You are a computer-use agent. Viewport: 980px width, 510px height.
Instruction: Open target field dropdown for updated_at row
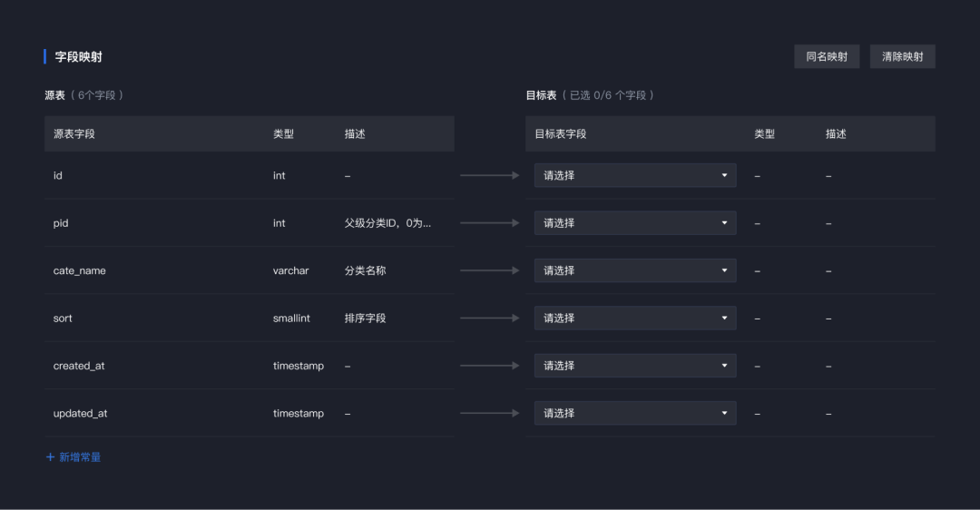(x=635, y=413)
